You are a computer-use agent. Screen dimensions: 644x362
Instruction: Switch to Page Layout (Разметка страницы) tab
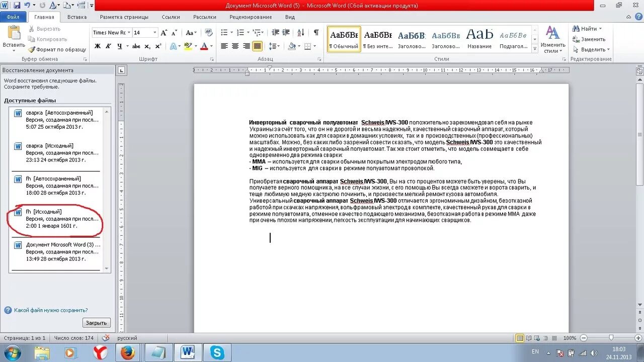124,17
